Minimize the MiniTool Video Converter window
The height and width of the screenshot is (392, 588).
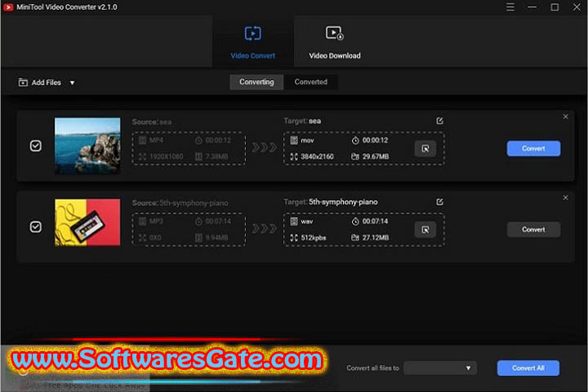[532, 7]
